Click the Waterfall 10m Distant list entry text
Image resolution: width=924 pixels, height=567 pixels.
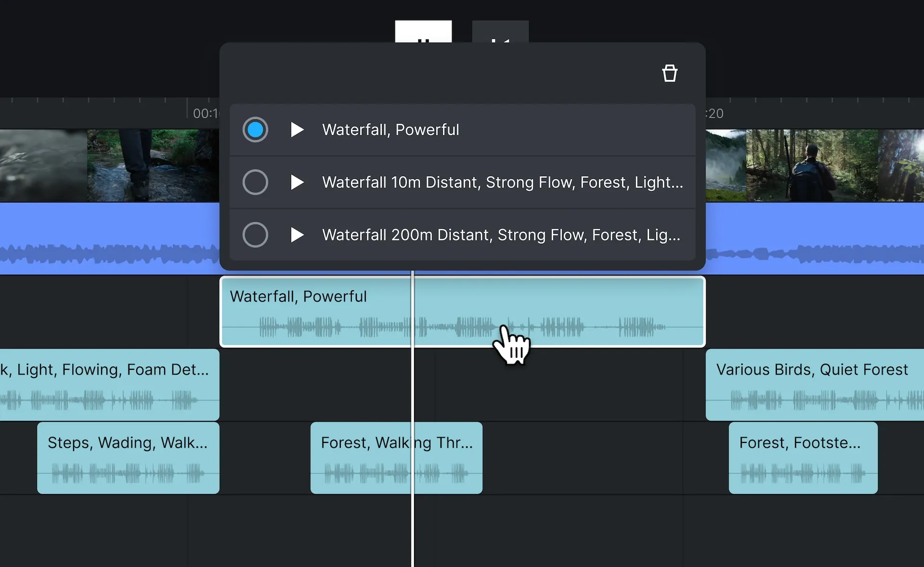coord(502,182)
